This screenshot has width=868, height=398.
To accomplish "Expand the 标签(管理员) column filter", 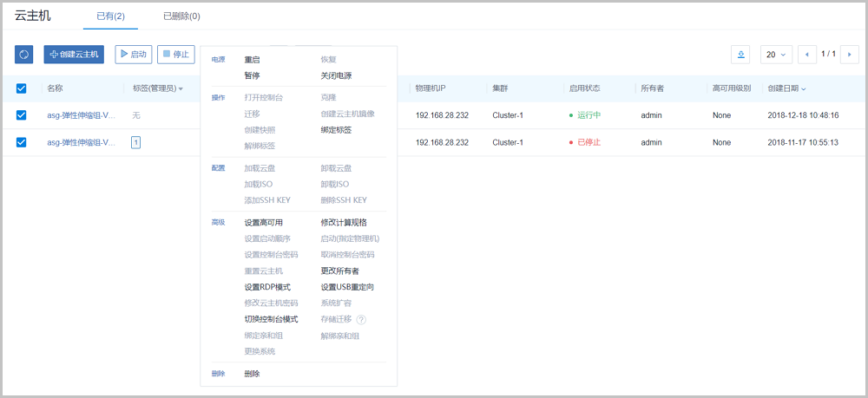I will (181, 89).
